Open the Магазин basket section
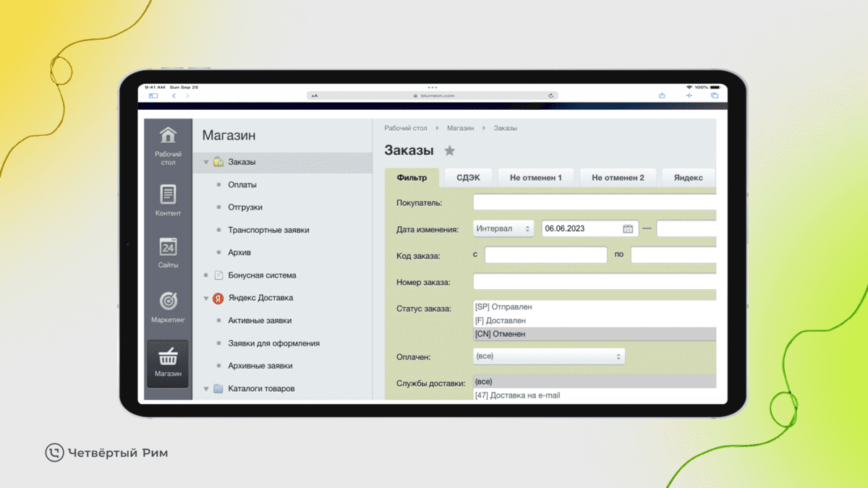 (x=168, y=363)
